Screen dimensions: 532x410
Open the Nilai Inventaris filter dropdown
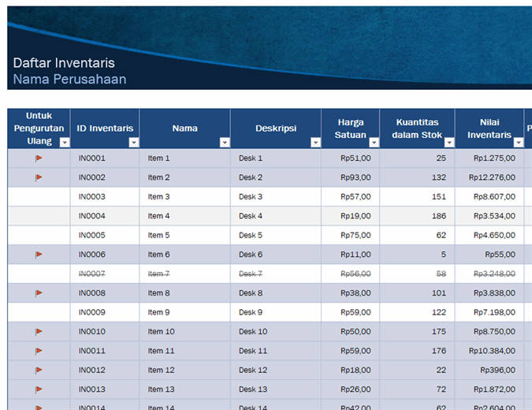pyautogui.click(x=519, y=142)
